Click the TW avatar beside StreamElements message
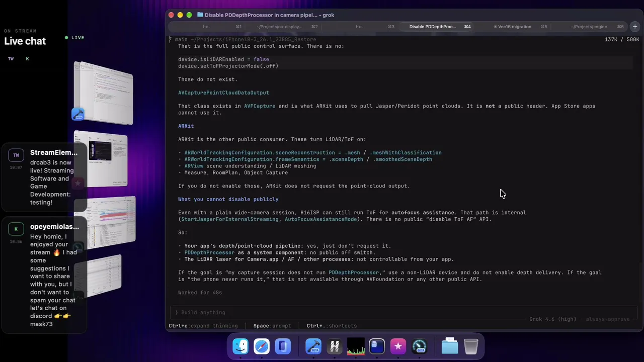Screen dimensions: 644x362 point(16,155)
